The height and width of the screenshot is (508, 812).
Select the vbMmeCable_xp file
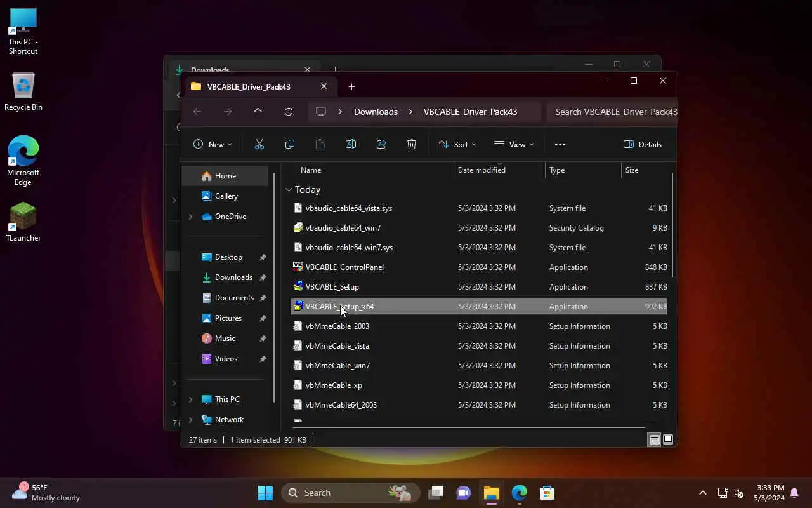click(479, 385)
